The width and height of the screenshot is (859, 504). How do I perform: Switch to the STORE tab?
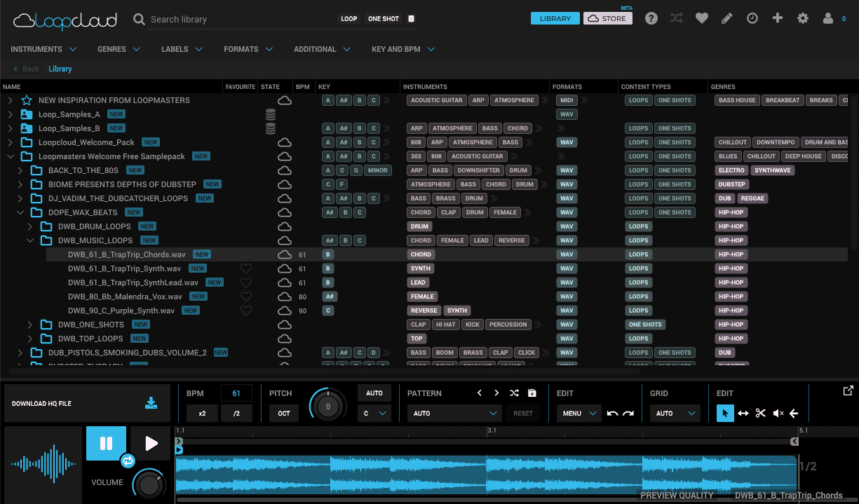(x=608, y=18)
